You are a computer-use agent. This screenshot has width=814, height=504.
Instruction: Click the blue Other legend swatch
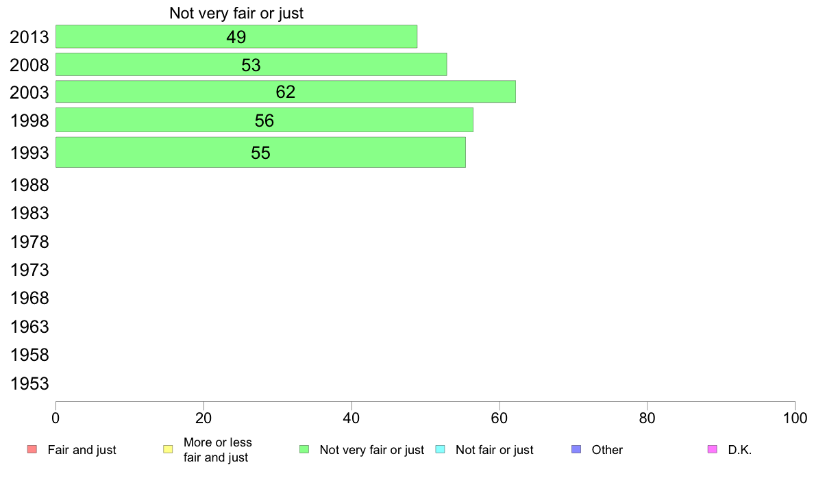(x=576, y=449)
